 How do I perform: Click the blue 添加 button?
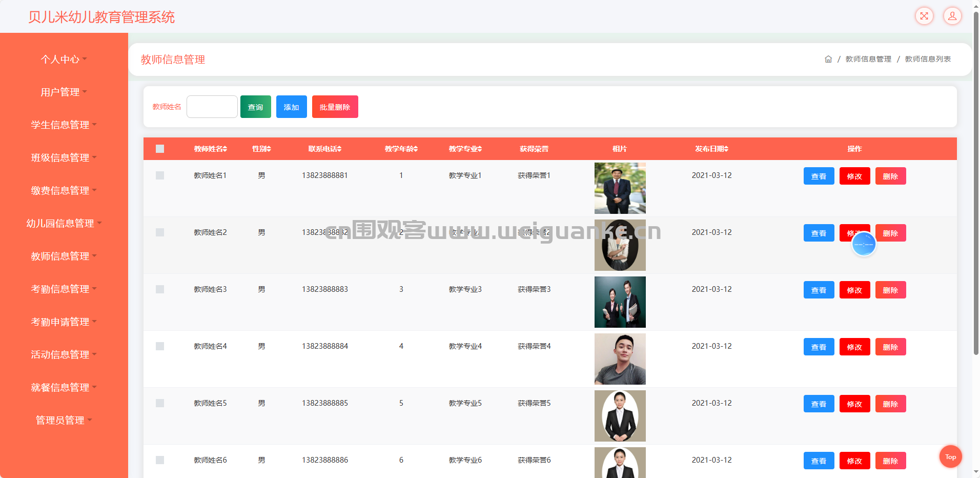[x=291, y=107]
